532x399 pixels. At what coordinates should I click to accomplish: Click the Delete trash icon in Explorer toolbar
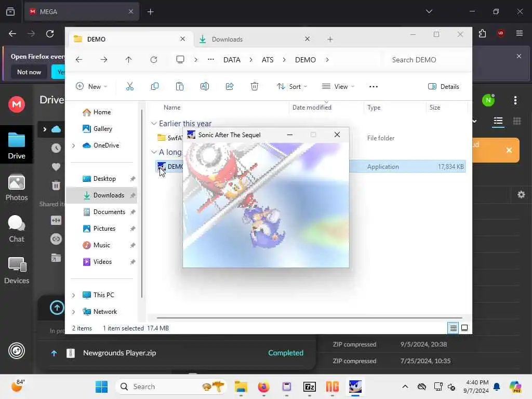point(255,87)
